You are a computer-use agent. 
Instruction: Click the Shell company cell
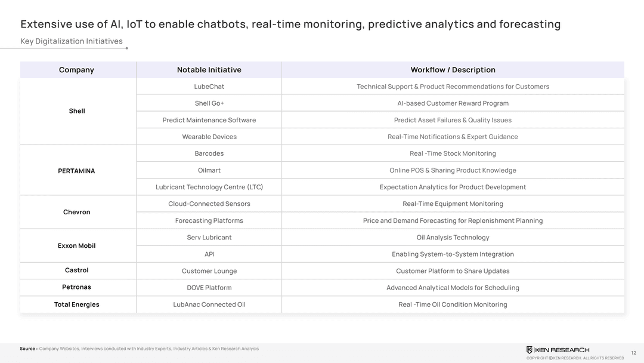(77, 111)
